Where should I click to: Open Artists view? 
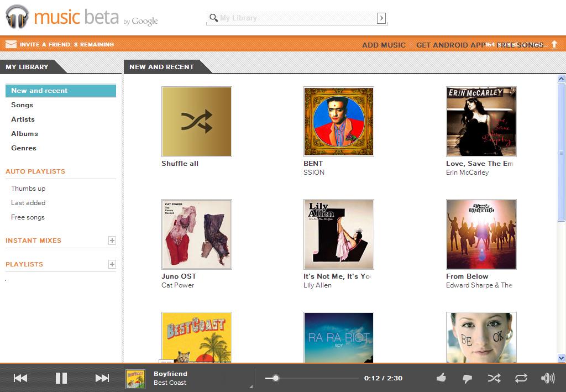23,119
